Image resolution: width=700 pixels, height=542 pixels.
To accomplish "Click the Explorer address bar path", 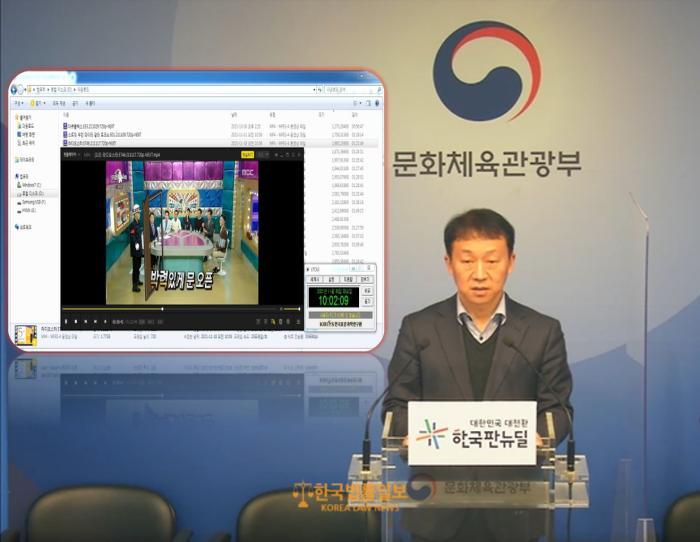I will pyautogui.click(x=170, y=90).
